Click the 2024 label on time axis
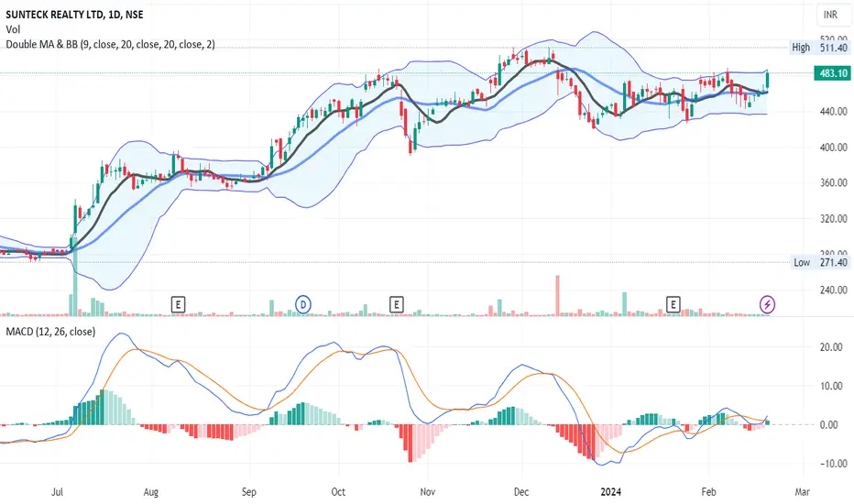Viewport: 854px width, 504px height. click(x=610, y=492)
